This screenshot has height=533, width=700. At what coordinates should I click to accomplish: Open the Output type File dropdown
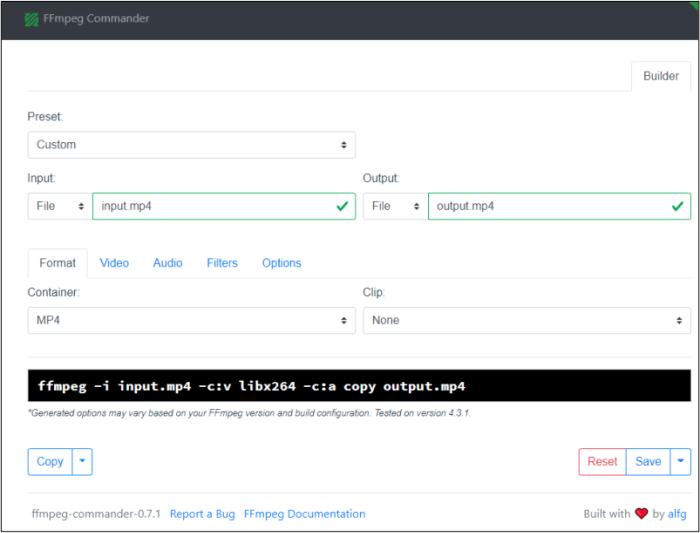coord(395,206)
